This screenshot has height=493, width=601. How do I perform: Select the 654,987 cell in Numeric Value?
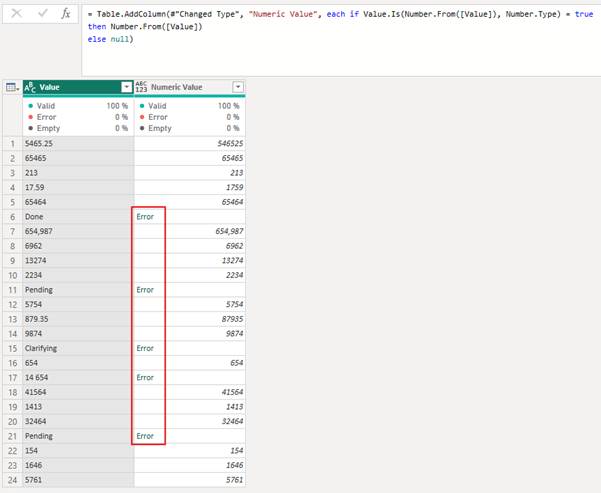tap(190, 231)
